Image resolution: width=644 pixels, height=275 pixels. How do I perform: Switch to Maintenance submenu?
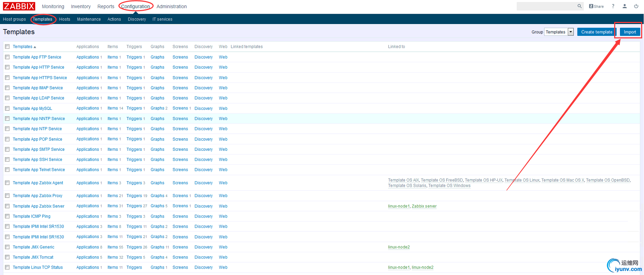(x=89, y=19)
